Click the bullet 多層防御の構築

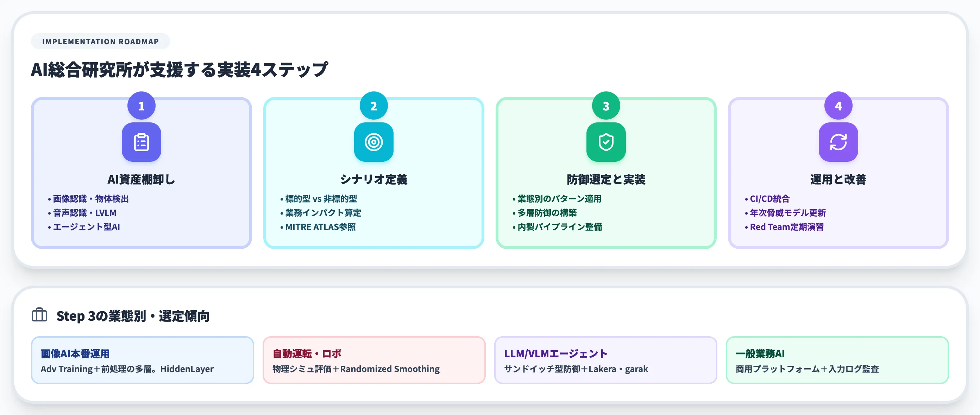[x=545, y=213]
